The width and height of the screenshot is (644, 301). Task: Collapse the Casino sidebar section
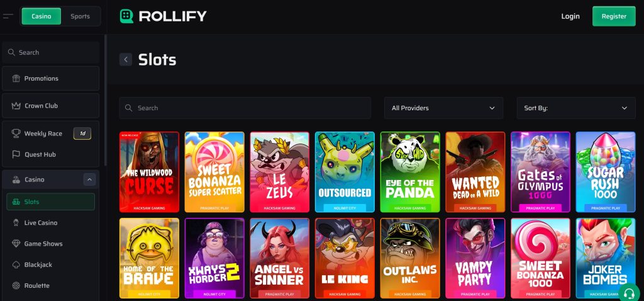pyautogui.click(x=89, y=179)
